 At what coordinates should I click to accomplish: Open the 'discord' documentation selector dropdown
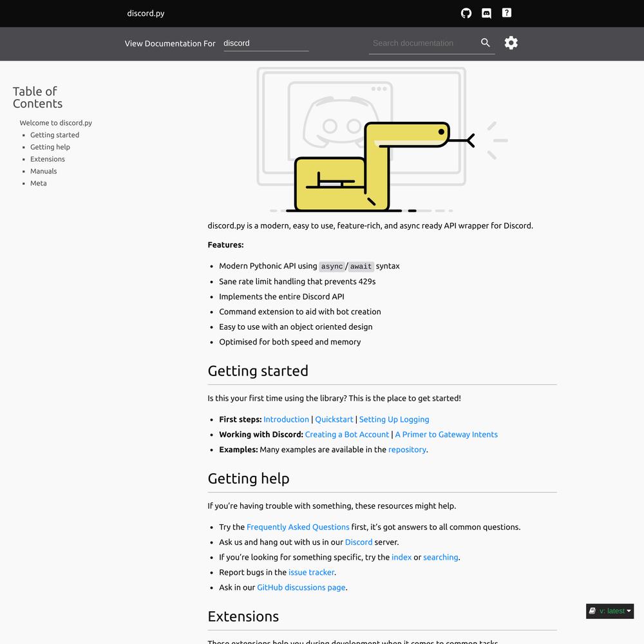[x=266, y=44]
